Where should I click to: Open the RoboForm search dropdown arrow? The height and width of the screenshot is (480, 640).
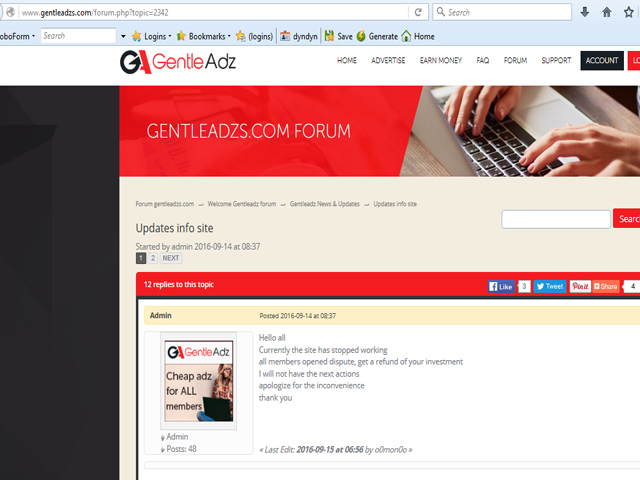123,36
